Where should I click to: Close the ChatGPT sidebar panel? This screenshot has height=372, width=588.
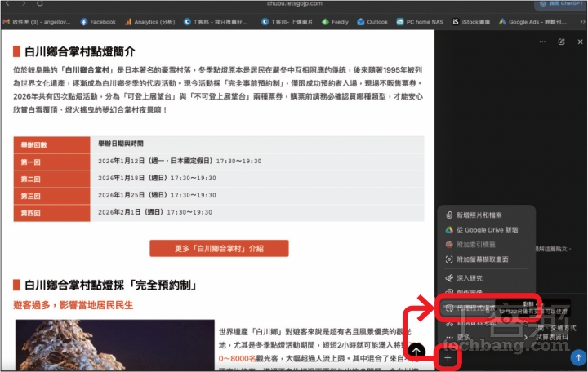click(x=580, y=42)
